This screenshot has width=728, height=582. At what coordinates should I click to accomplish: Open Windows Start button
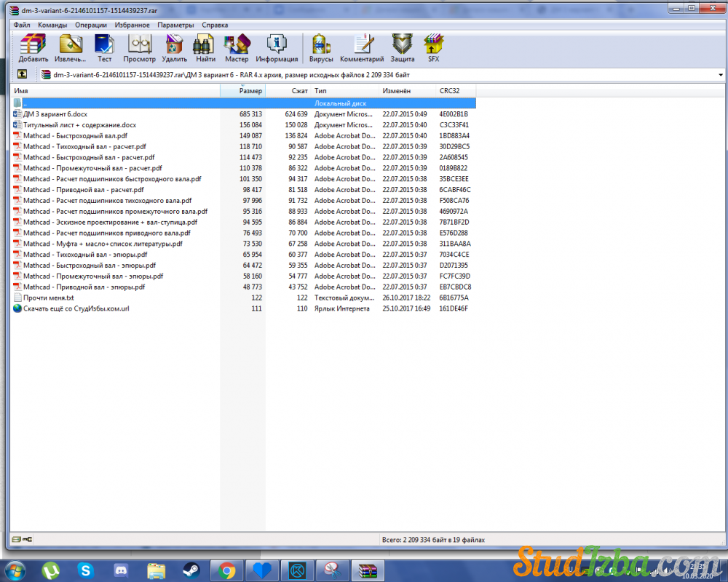click(15, 570)
